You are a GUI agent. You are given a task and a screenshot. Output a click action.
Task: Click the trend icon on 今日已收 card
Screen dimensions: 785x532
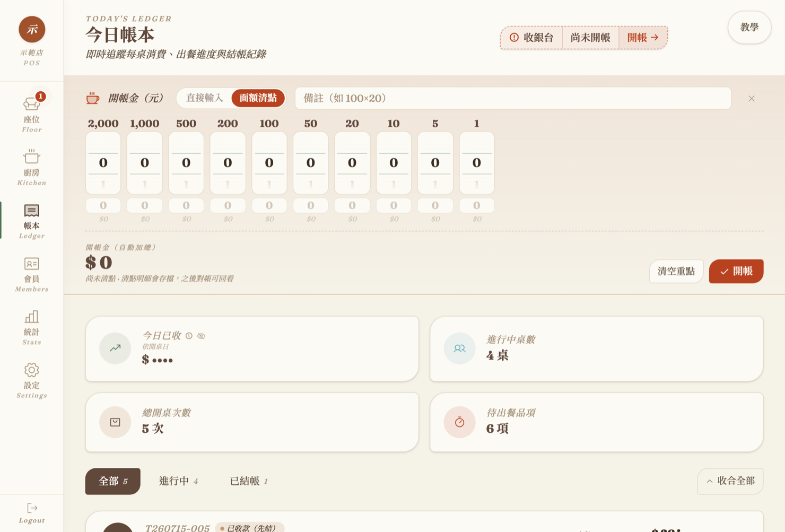(x=115, y=348)
